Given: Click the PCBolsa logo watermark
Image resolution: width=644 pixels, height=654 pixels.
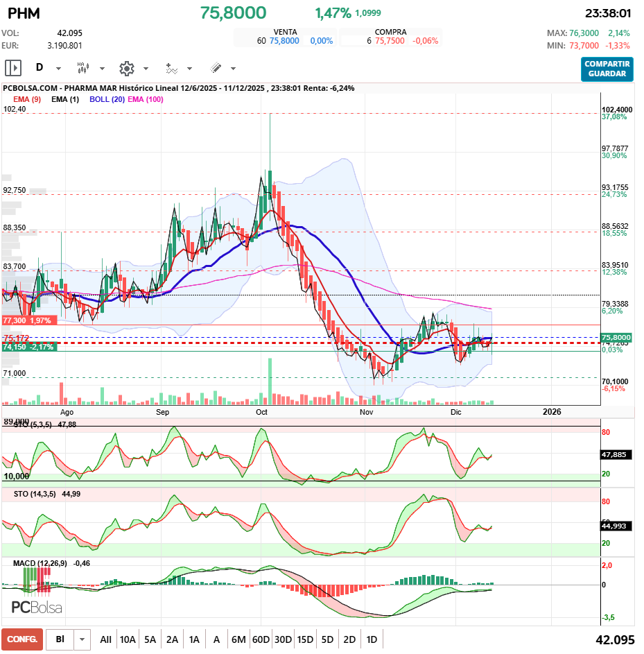Looking at the screenshot, I should click(37, 608).
